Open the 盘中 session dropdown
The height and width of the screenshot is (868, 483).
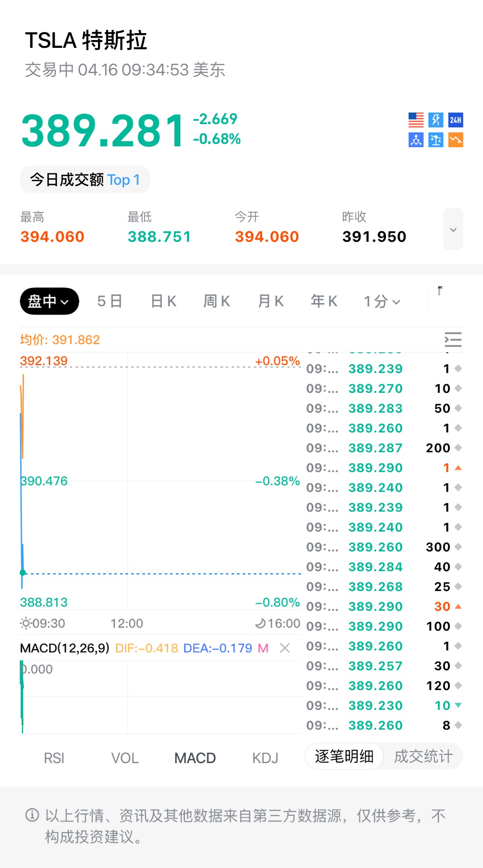[49, 301]
